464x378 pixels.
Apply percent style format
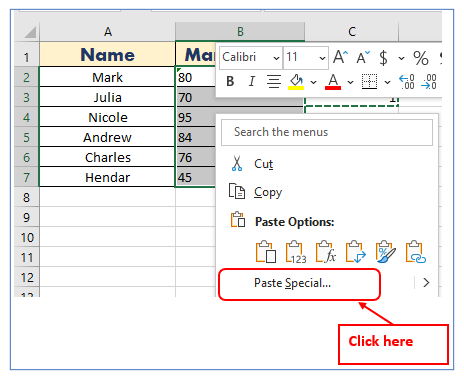421,58
